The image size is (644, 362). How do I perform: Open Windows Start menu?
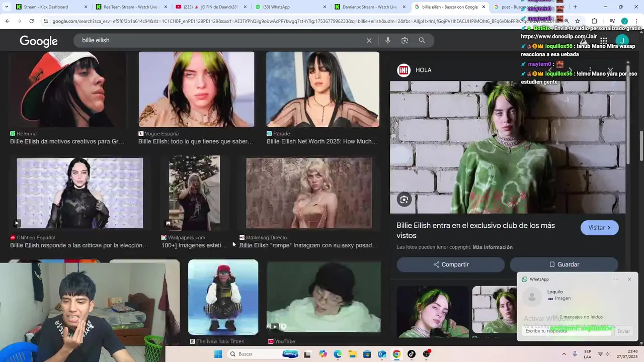(x=218, y=354)
